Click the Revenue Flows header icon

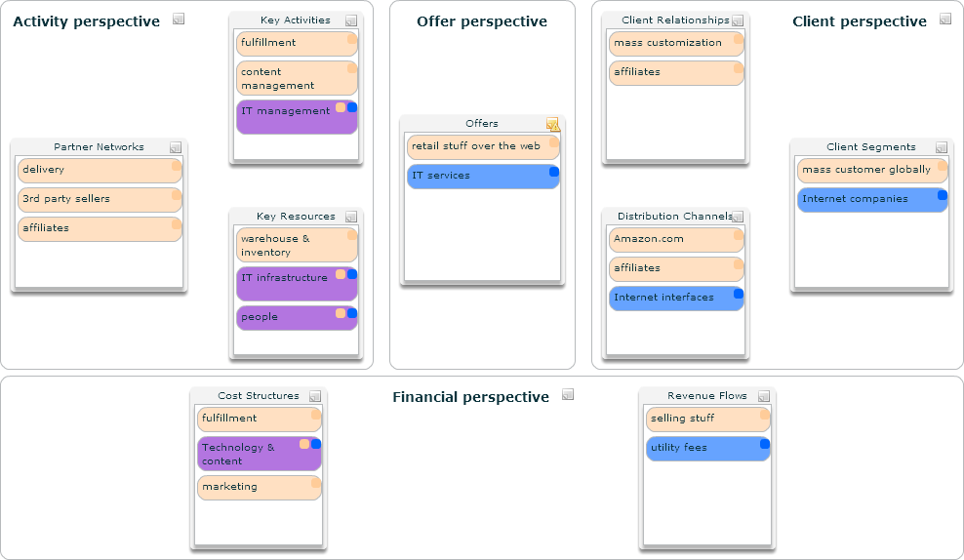click(764, 396)
